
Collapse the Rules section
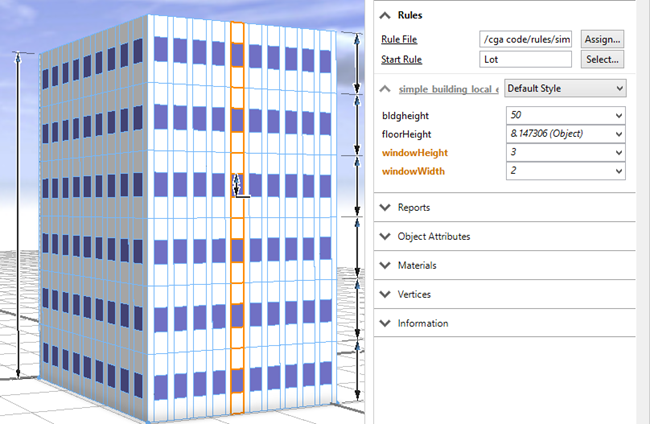tap(386, 16)
